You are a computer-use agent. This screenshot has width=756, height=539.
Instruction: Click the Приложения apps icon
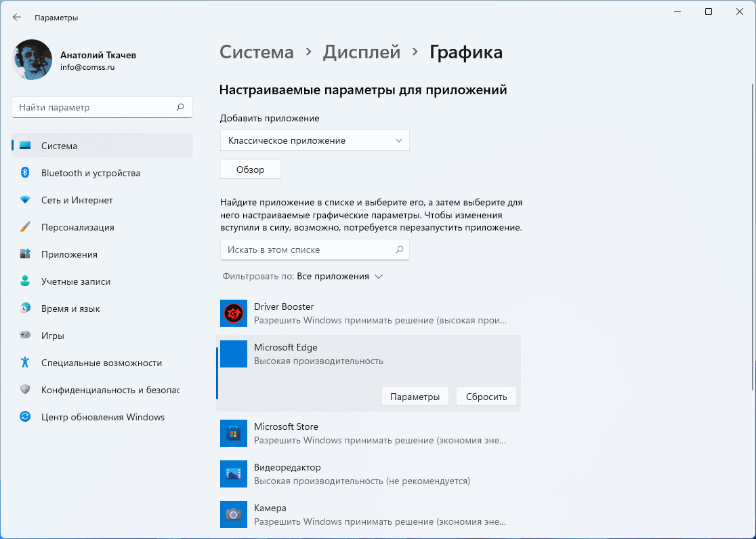(25, 254)
